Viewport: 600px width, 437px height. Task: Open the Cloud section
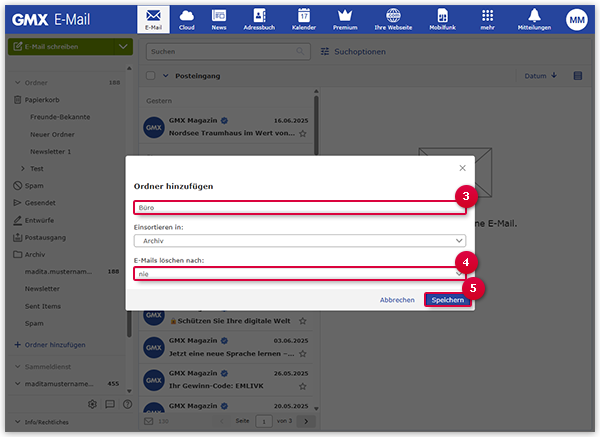187,20
